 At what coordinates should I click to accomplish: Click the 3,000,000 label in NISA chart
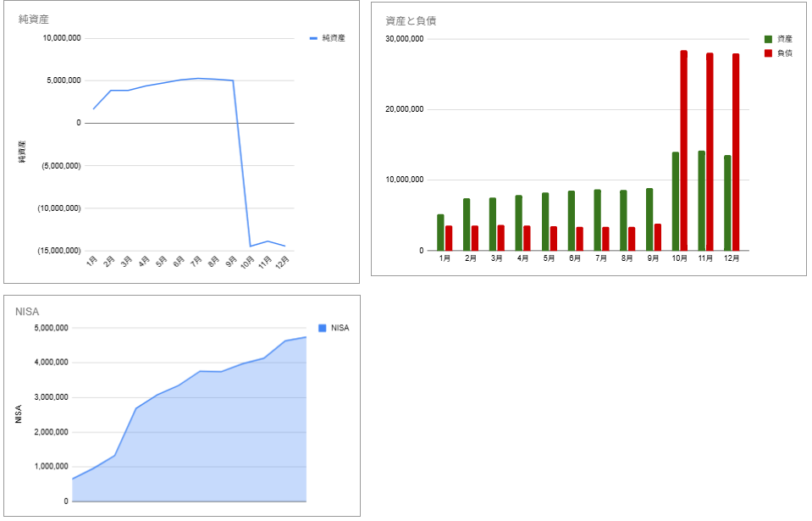(51, 397)
